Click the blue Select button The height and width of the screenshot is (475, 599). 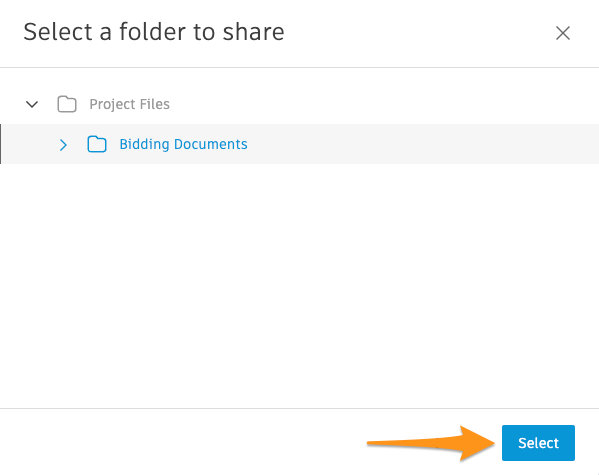coord(538,443)
